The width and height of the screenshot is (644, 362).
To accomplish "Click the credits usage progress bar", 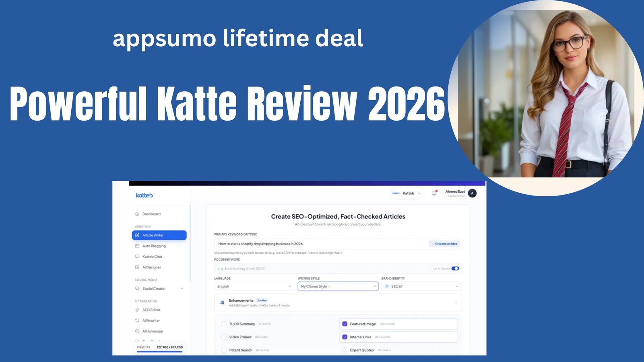I will (x=159, y=352).
